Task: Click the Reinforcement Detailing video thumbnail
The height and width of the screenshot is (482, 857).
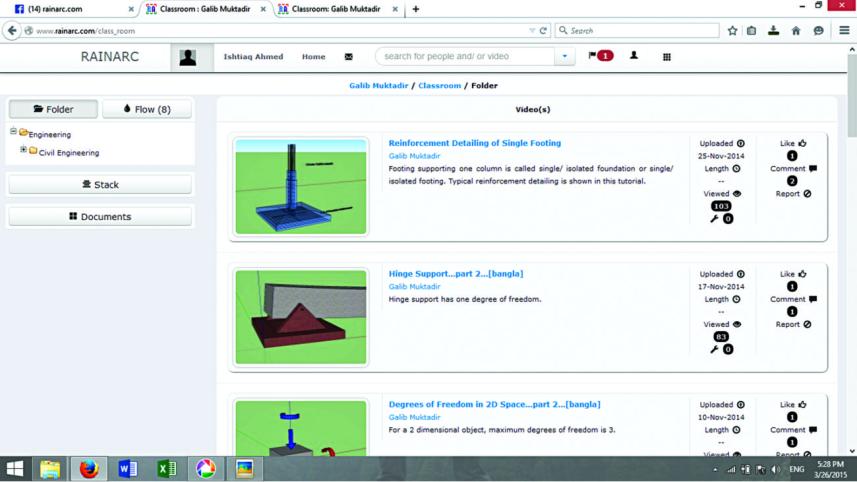Action: (x=300, y=187)
